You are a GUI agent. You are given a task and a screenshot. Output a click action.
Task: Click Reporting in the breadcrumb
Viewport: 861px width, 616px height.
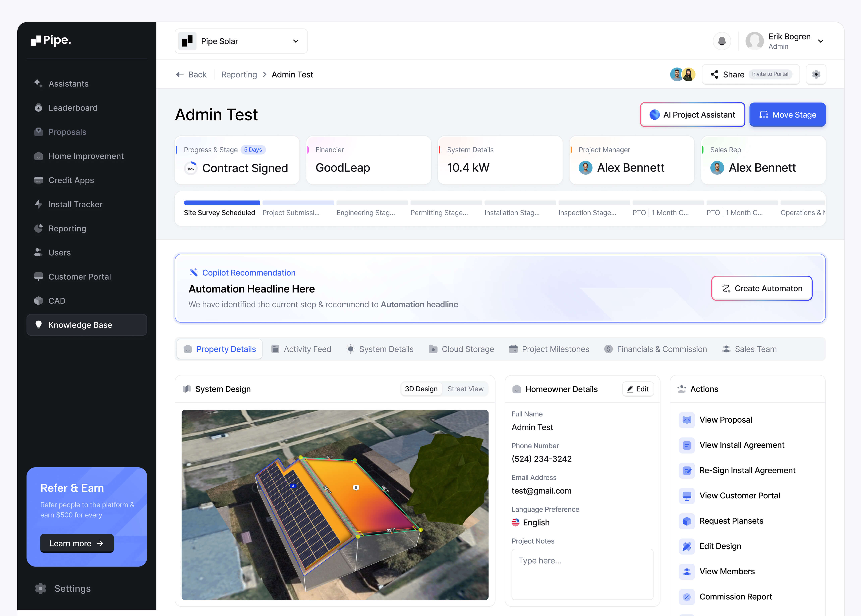coord(239,74)
